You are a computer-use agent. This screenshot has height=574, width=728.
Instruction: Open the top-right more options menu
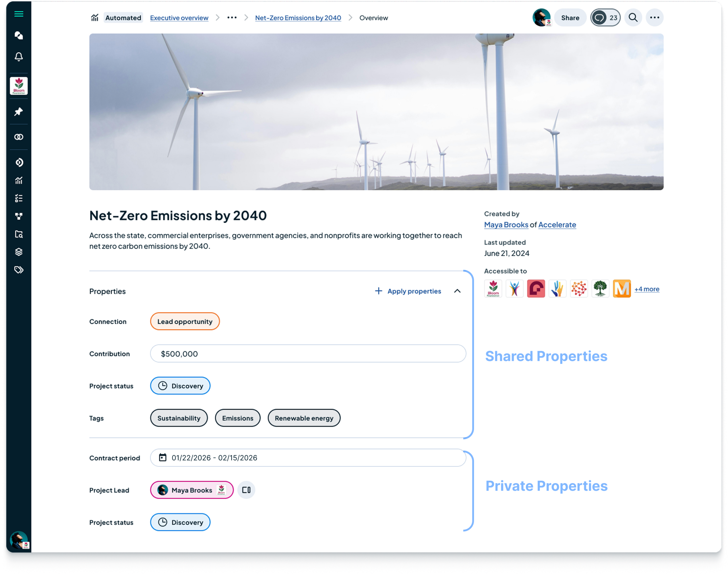click(x=654, y=17)
